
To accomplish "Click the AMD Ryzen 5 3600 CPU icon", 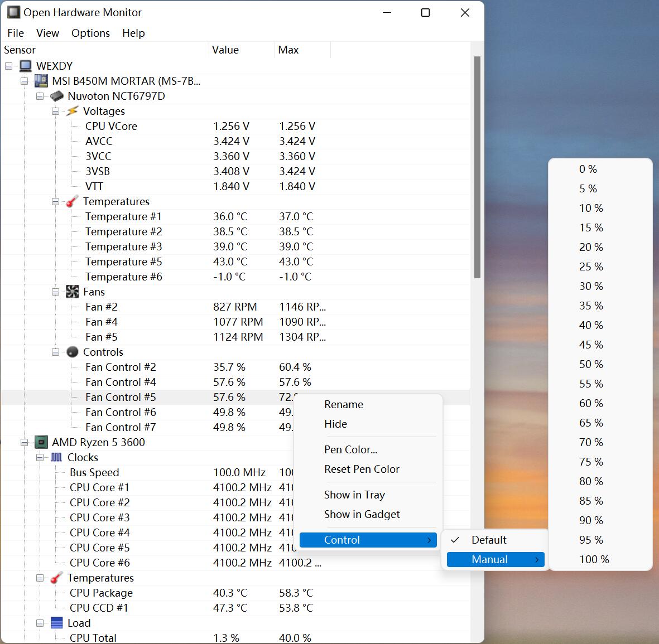I will click(41, 442).
